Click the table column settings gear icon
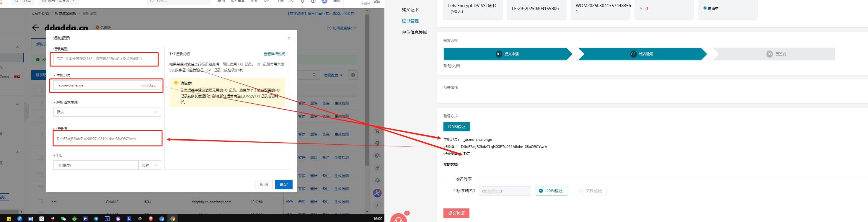The width and height of the screenshot is (868, 222). click(x=353, y=75)
